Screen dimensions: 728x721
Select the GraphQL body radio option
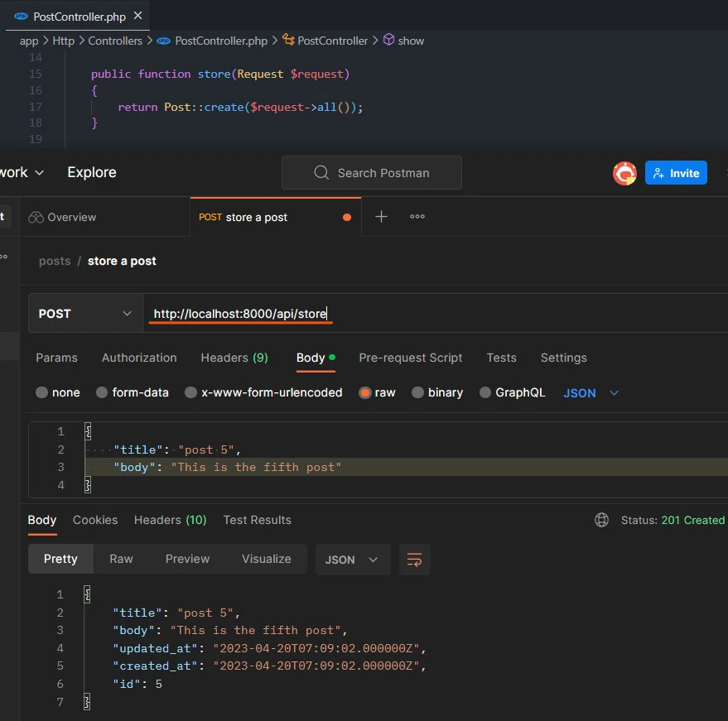click(485, 393)
